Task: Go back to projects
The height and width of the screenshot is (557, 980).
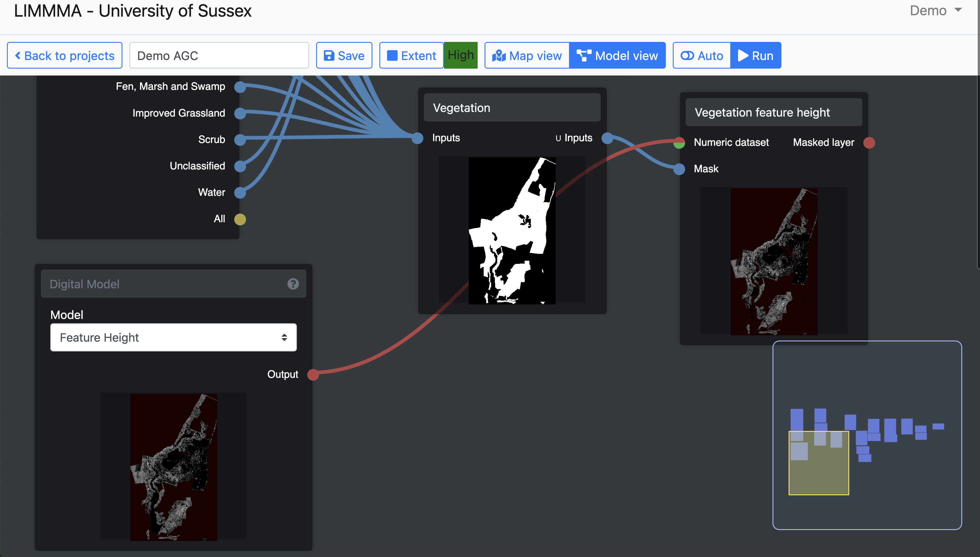Action: [x=65, y=56]
